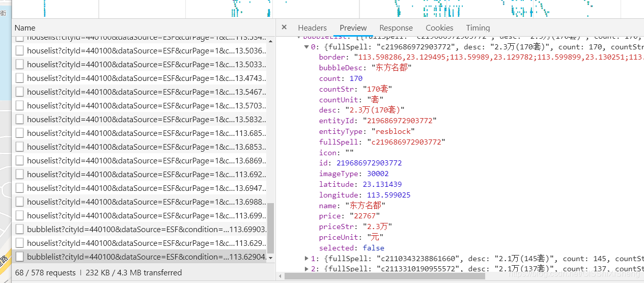Click the request list scroll-down arrow
Screen dimensions: 644x283
tap(270, 258)
